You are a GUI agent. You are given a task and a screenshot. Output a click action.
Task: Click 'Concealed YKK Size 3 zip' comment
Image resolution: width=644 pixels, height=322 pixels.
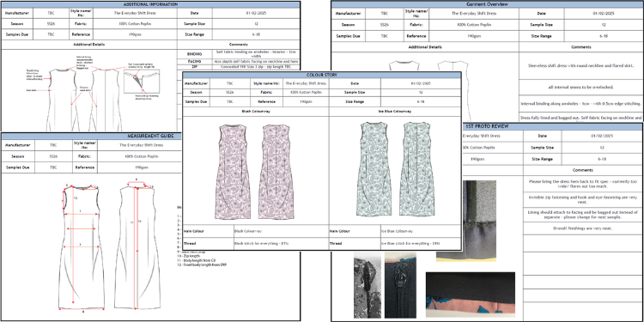click(x=256, y=66)
